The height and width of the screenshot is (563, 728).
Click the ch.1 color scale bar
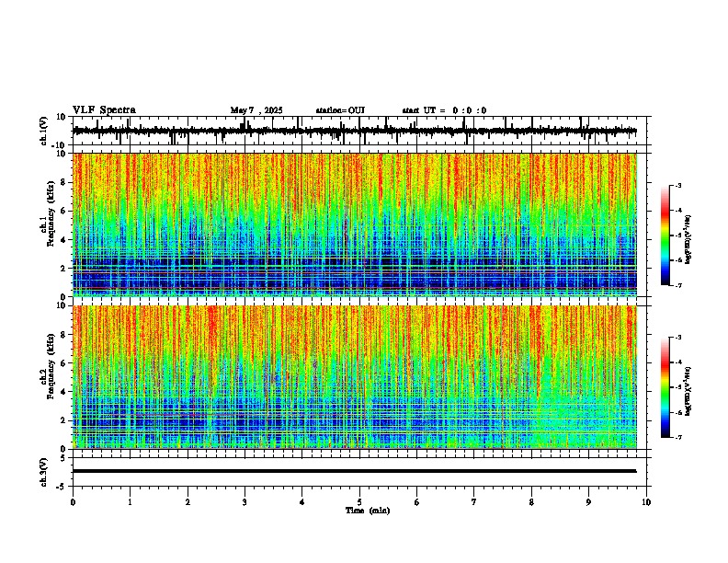[x=665, y=236]
